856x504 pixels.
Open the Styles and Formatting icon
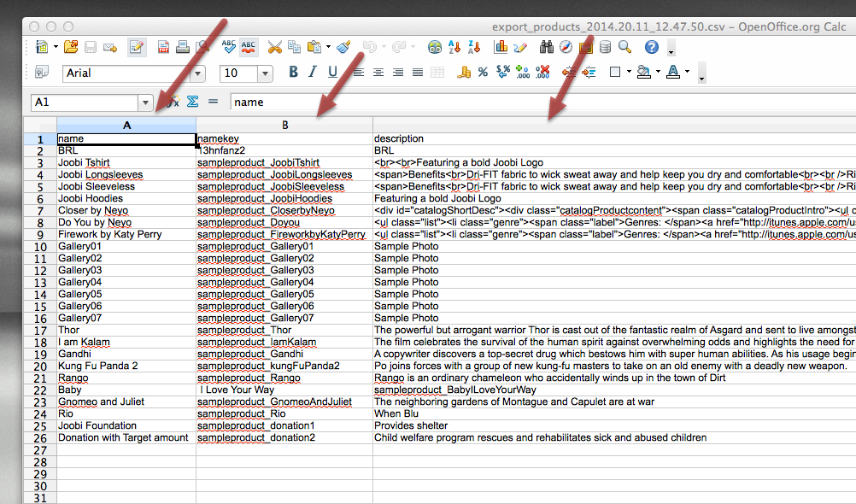42,72
